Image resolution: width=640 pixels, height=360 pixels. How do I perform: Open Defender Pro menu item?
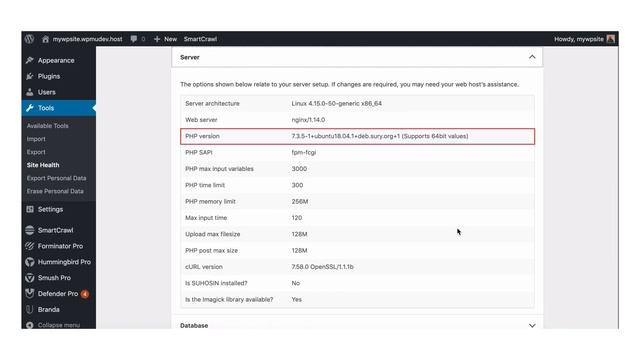[59, 293]
